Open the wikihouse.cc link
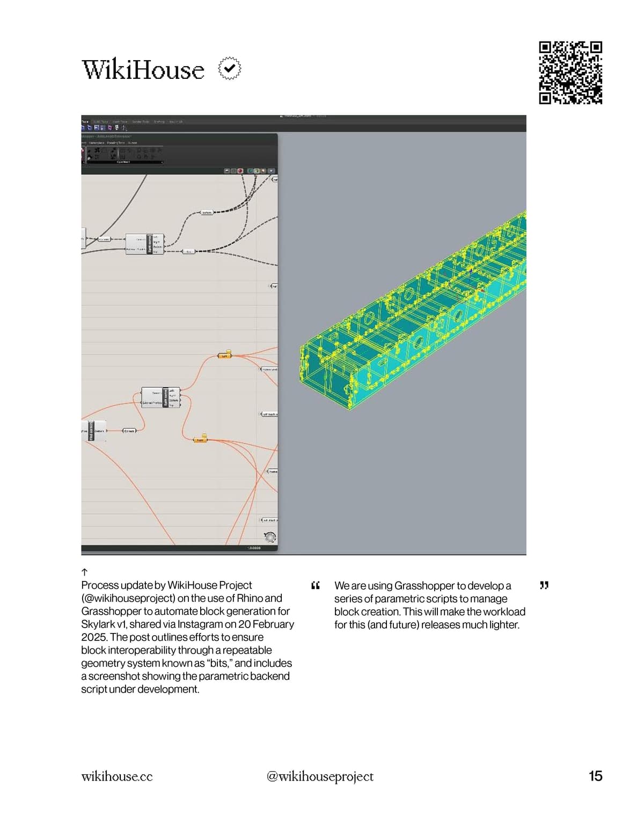 (x=117, y=776)
